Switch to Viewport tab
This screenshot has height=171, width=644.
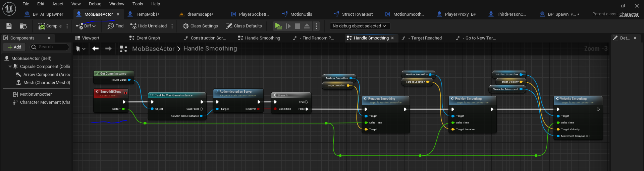[x=87, y=38]
